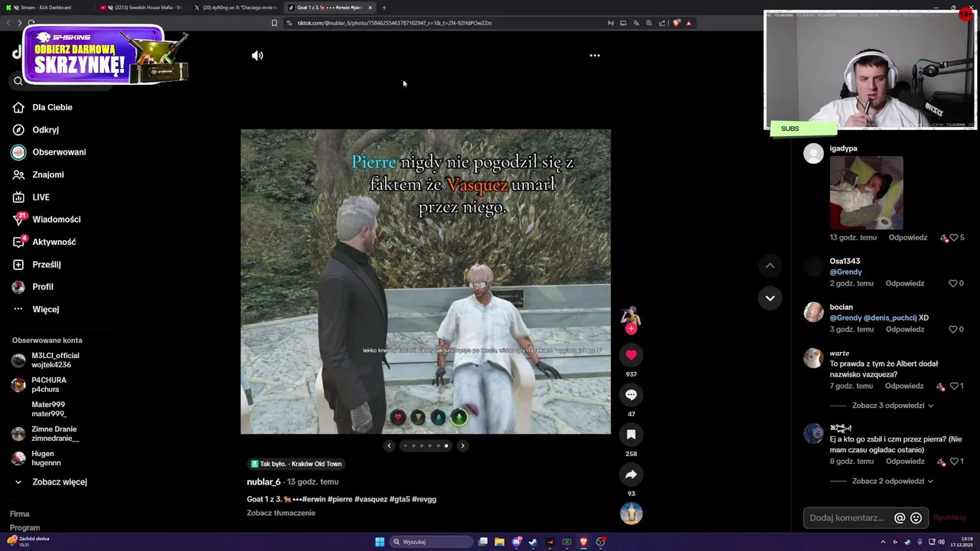The width and height of the screenshot is (980, 551).
Task: Open the emoji picker in comment box
Action: point(916,518)
